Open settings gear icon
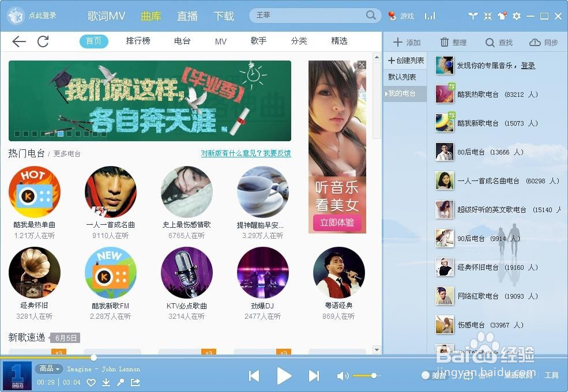This screenshot has height=392, width=568. pos(517,16)
